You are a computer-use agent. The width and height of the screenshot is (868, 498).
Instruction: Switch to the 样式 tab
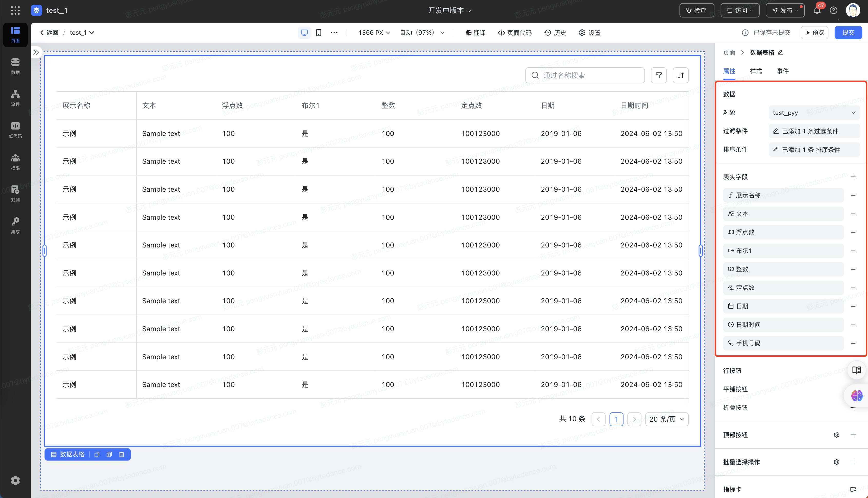(756, 71)
